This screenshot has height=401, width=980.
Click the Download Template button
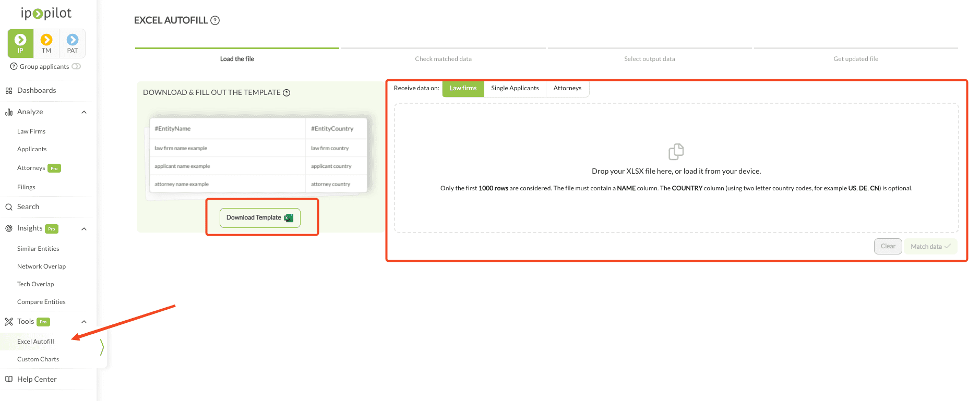tap(260, 217)
